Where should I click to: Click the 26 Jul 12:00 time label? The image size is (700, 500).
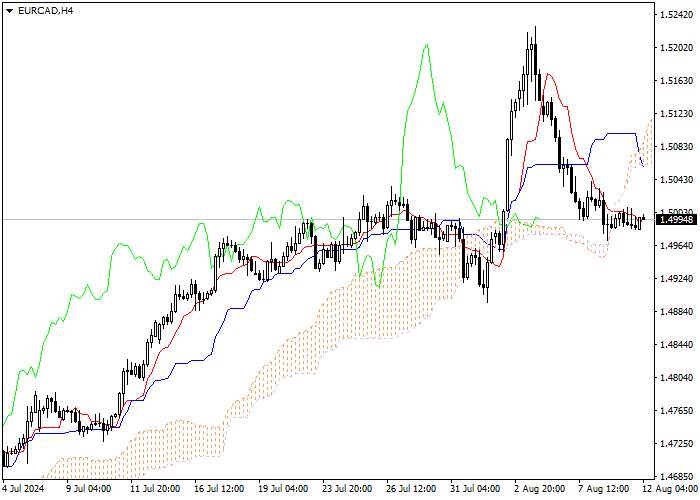[411, 488]
